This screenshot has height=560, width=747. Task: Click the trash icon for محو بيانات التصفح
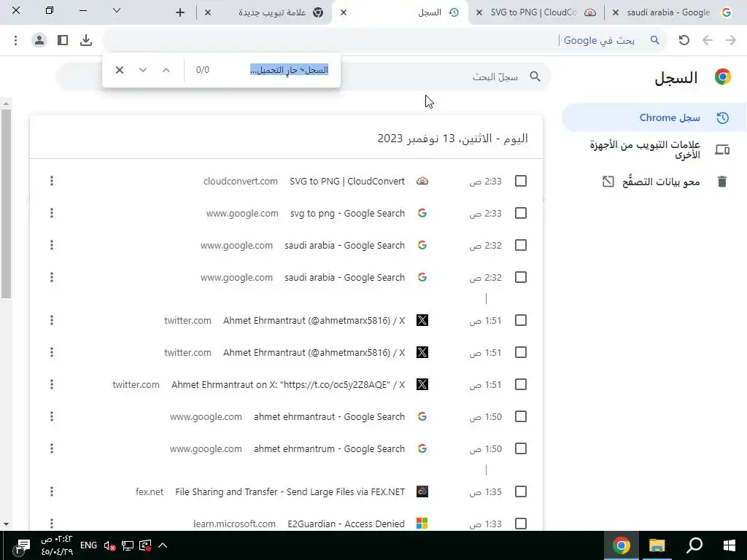[x=722, y=182]
